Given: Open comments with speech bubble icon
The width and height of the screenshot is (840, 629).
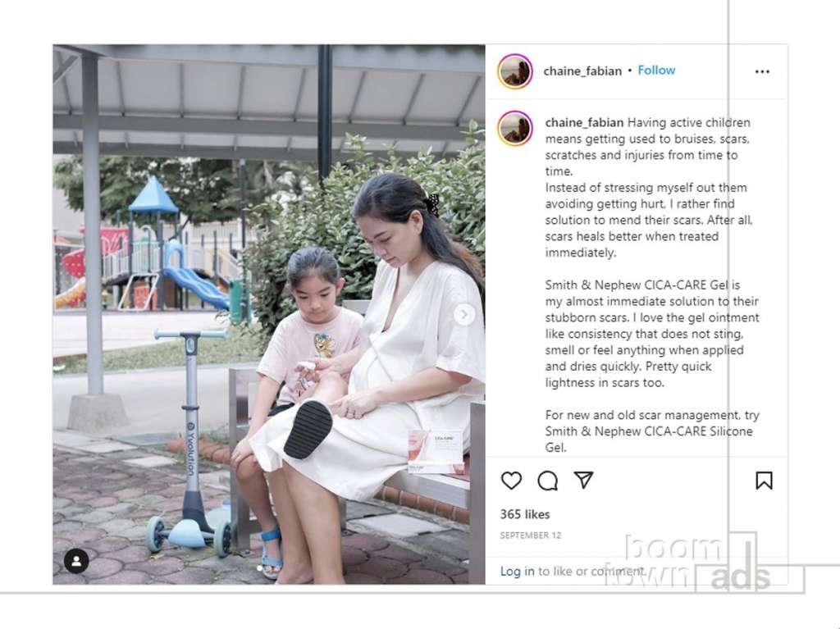Looking at the screenshot, I should coord(547,481).
